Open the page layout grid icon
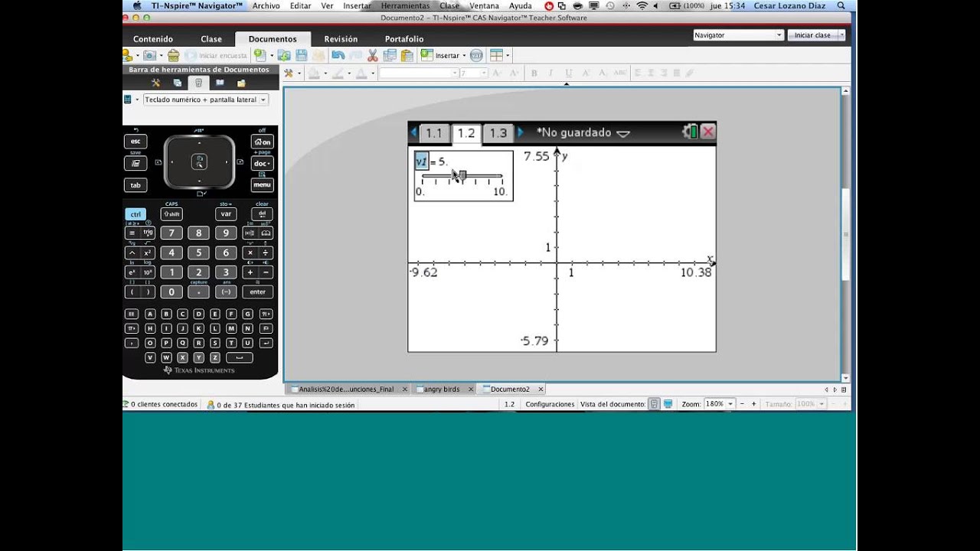The image size is (980, 551). tap(496, 55)
